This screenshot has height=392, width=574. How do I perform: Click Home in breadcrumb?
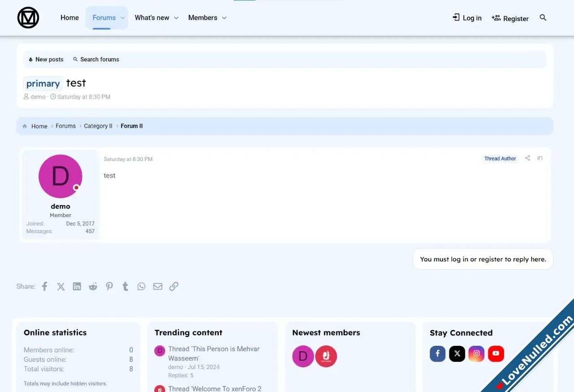(x=39, y=126)
